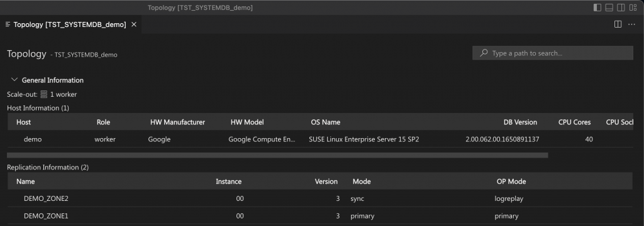Click the horizontal scrollbar under host table

[x=277, y=156]
